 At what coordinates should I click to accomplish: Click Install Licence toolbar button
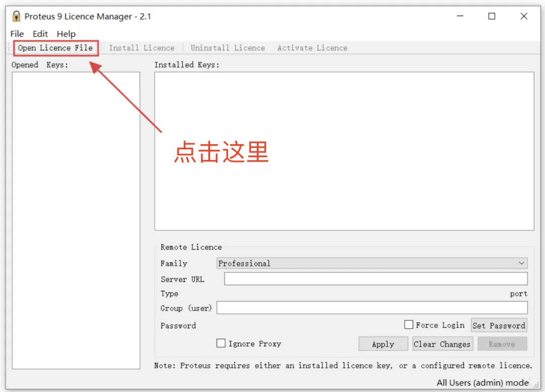pyautogui.click(x=142, y=48)
